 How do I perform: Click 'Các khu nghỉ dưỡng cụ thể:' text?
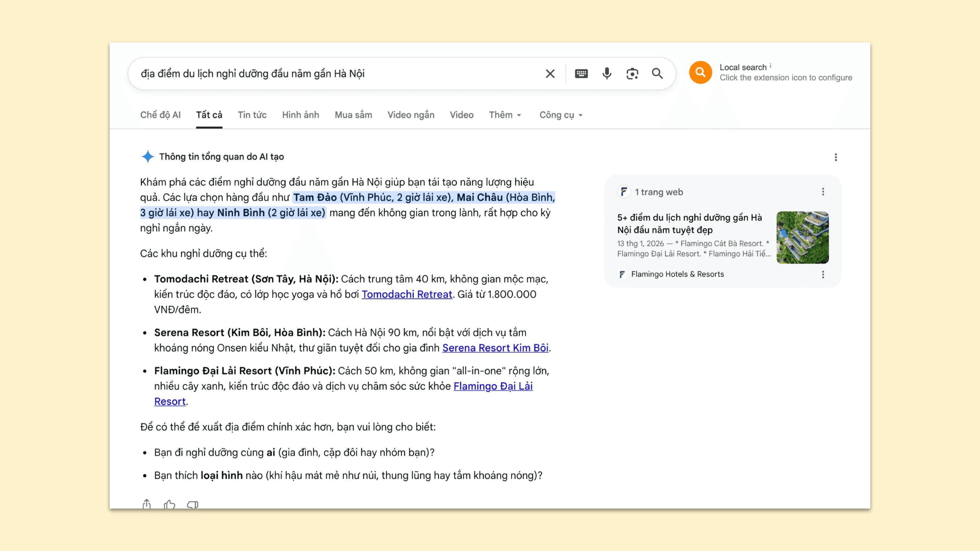pyautogui.click(x=204, y=254)
